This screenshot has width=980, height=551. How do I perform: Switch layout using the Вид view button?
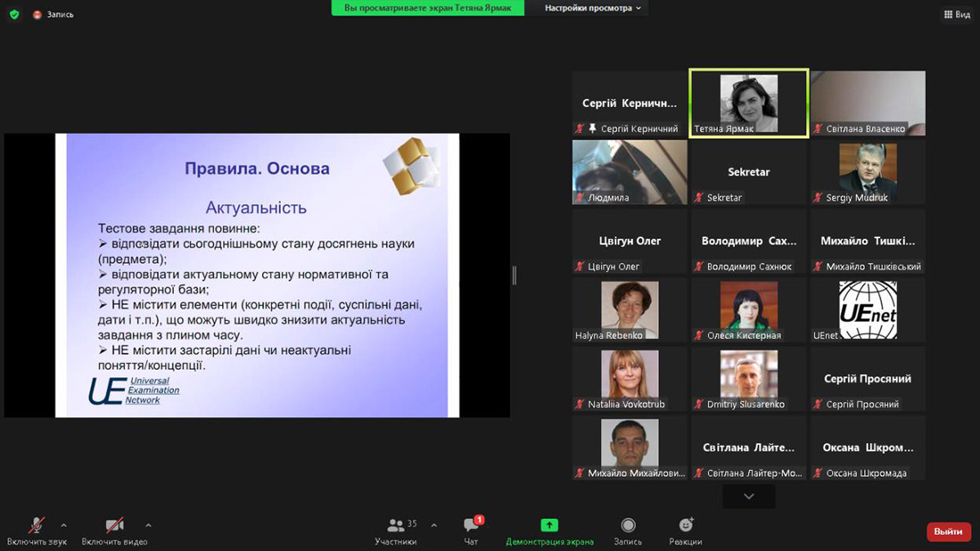point(956,14)
